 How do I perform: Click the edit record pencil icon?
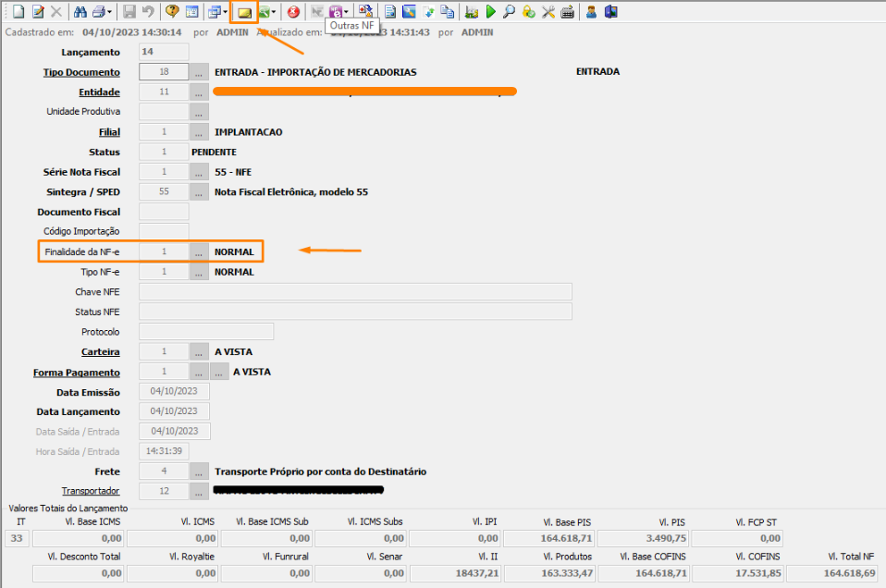tap(37, 12)
